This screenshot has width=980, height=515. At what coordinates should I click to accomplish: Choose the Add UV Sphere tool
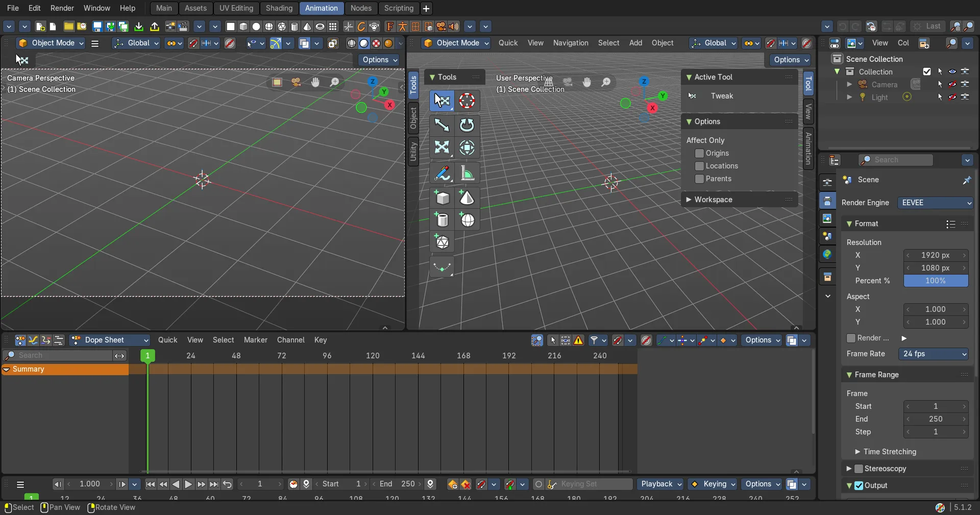(x=467, y=220)
